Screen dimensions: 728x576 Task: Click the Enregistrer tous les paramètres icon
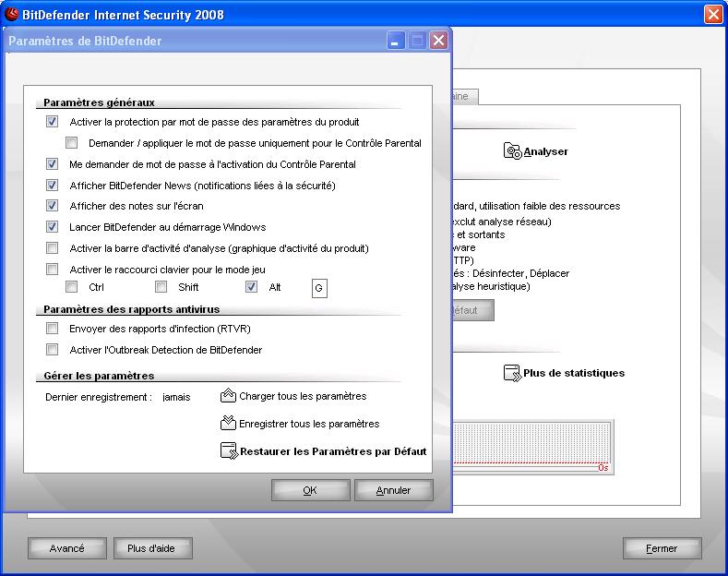click(228, 423)
